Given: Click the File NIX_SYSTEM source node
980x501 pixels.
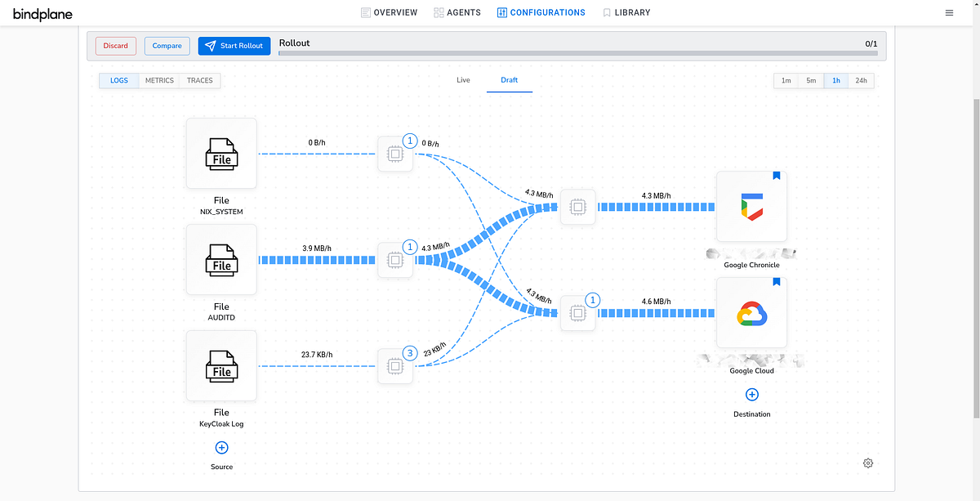Looking at the screenshot, I should [x=220, y=154].
